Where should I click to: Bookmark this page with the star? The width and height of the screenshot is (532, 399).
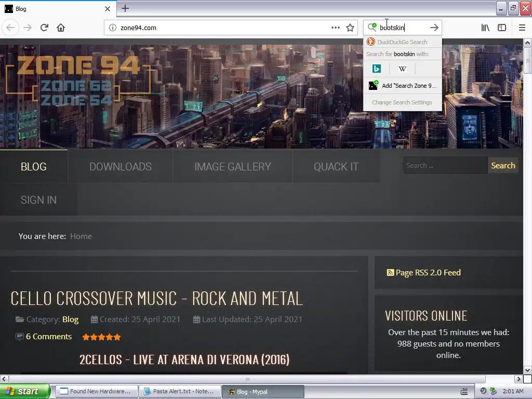(350, 28)
